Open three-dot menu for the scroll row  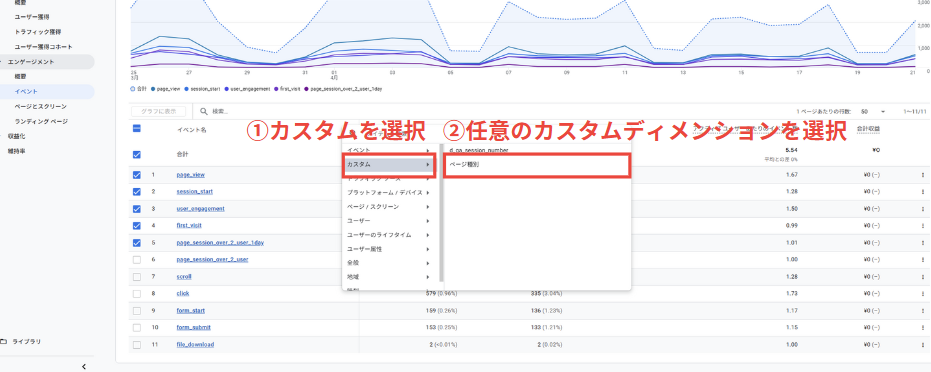click(x=923, y=276)
